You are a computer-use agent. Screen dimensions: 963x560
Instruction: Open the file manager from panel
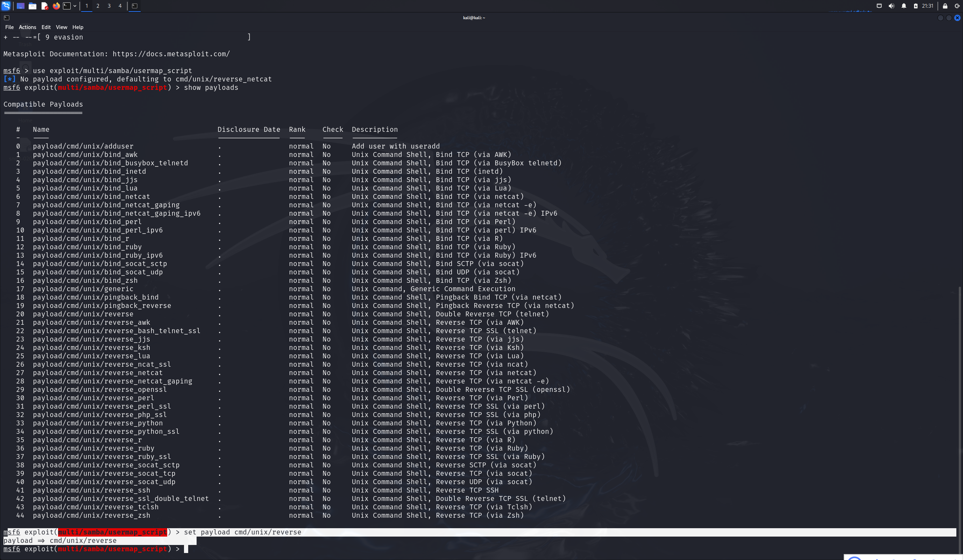coord(33,6)
